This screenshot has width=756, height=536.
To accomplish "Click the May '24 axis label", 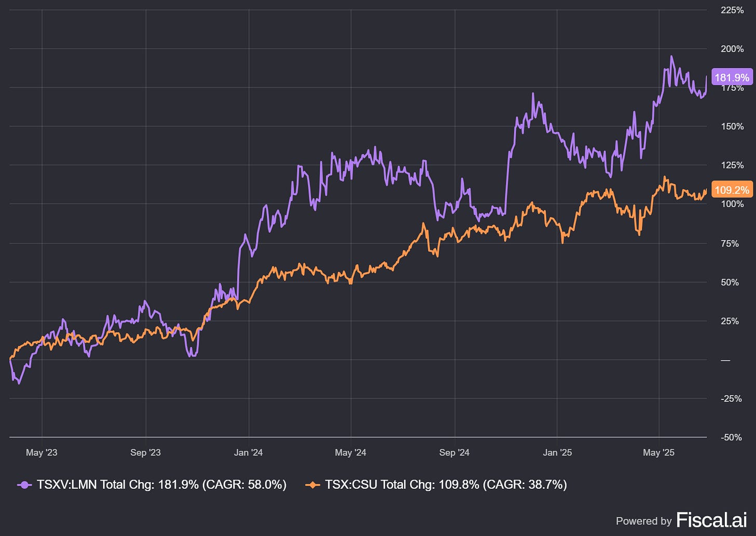I will 350,452.
